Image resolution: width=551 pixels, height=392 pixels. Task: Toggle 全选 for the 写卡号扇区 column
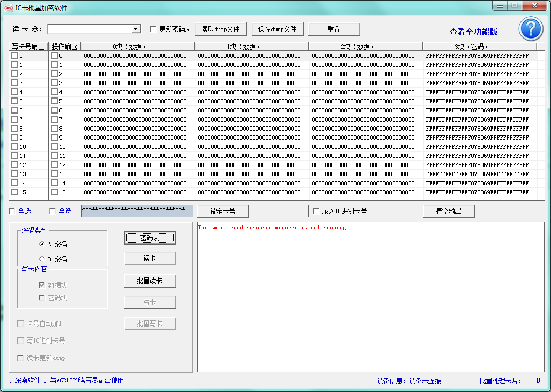pos(12,211)
